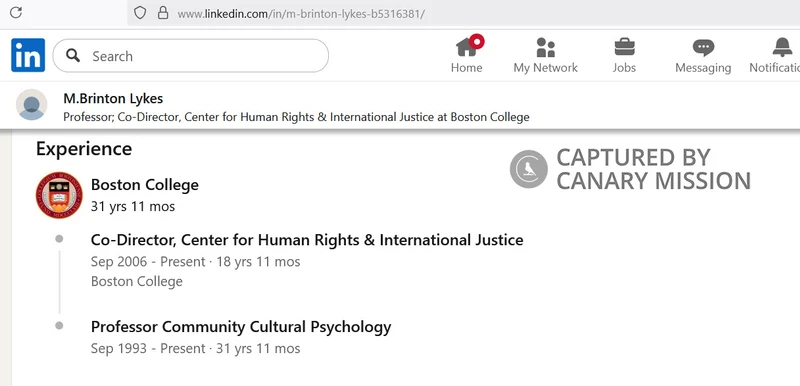Viewport: 800px width, 386px height.
Task: View site security via the padlock icon
Action: [x=163, y=13]
